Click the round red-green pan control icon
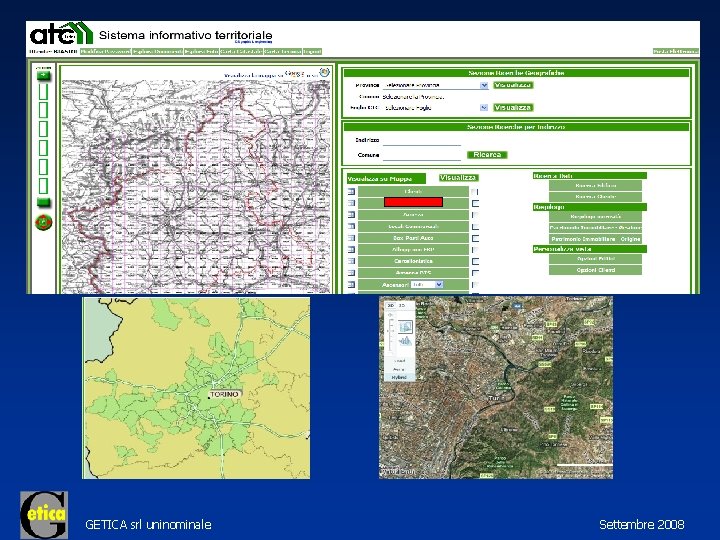Screen dimensions: 720x540 (x=44, y=223)
